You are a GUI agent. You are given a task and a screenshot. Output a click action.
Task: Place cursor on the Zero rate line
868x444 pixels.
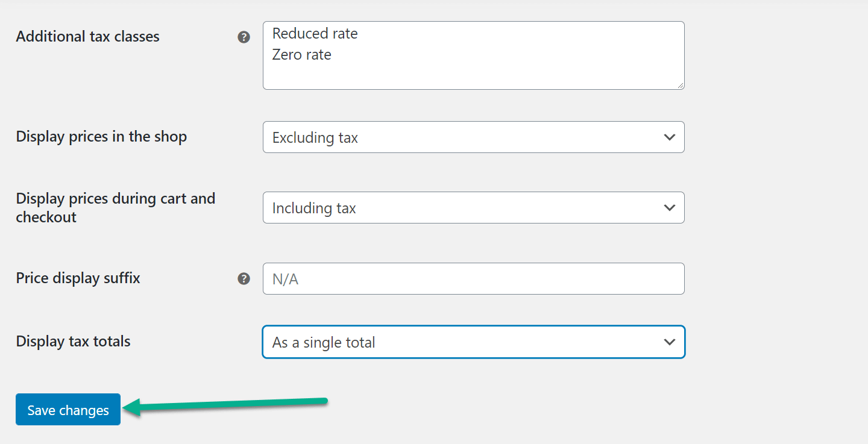302,55
